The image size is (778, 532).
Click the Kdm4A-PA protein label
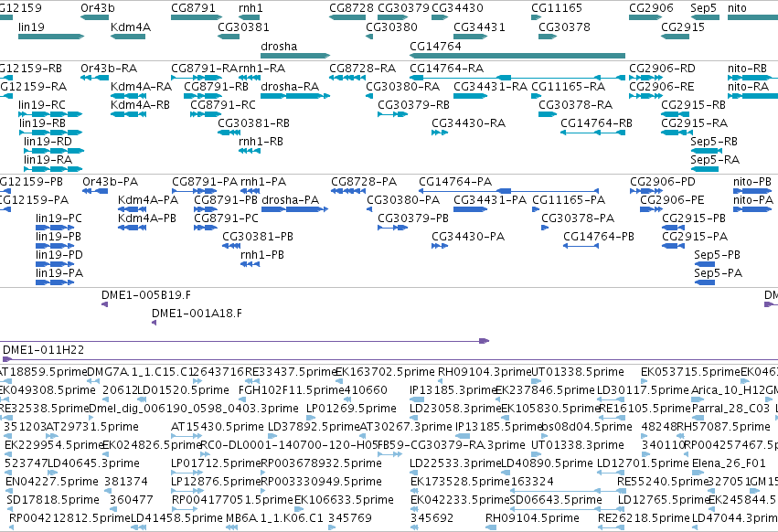coord(148,200)
